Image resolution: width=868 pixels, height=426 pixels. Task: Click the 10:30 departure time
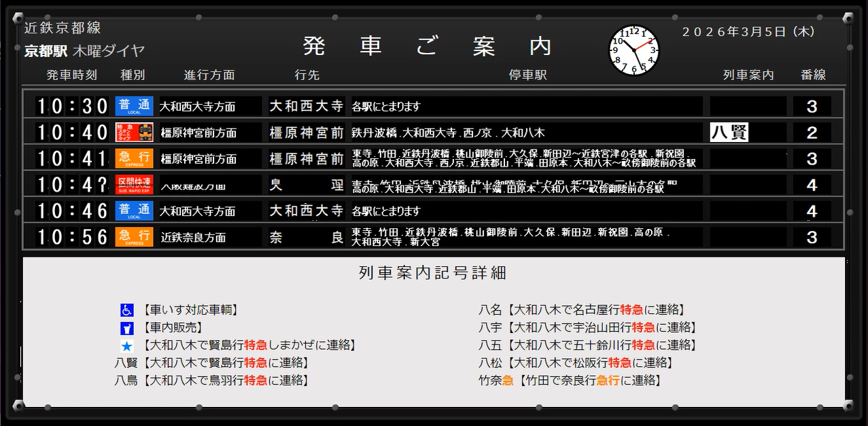pos(72,107)
